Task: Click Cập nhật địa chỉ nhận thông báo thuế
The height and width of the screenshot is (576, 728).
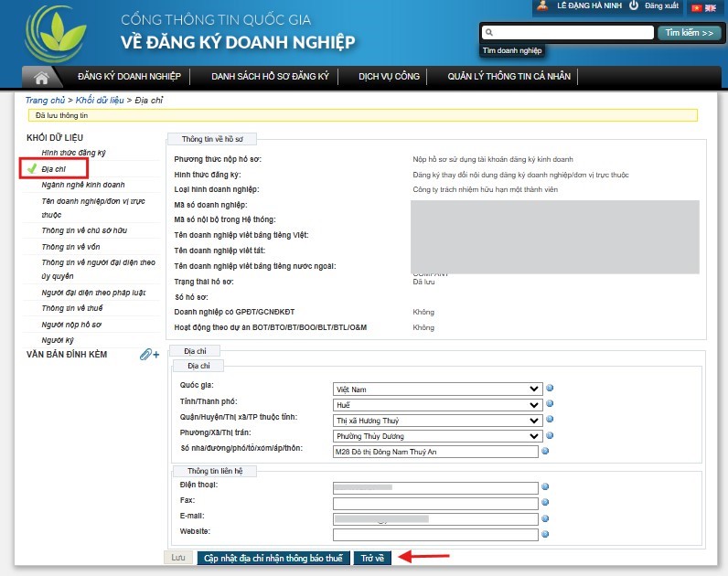Action: (273, 558)
